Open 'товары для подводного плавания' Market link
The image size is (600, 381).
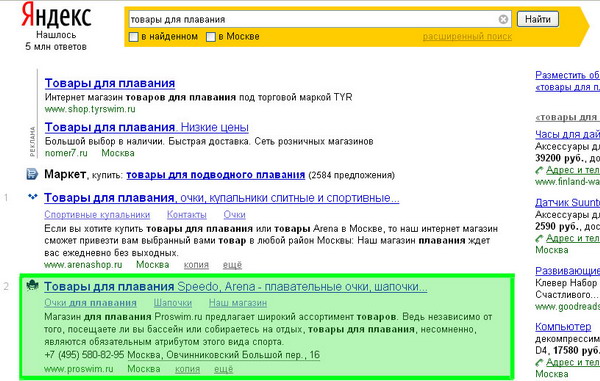[x=215, y=175]
